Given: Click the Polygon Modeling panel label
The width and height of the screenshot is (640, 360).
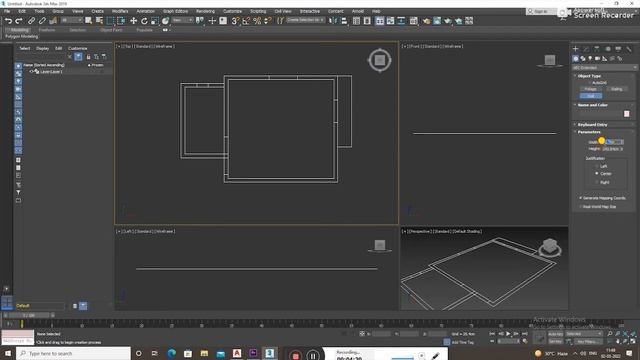Looking at the screenshot, I should point(22,36).
